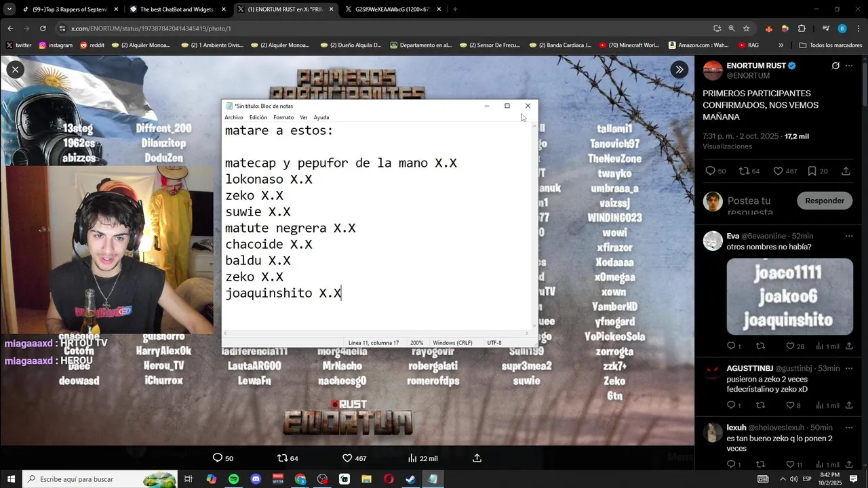Click the @6evaonline handle on Eva's reply
The width and height of the screenshot is (868, 488).
763,236
